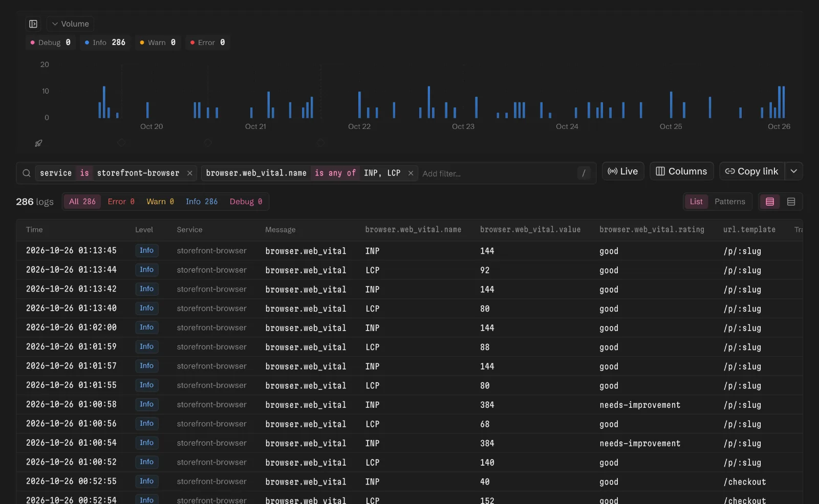Image resolution: width=819 pixels, height=504 pixels.
Task: Switch to Patterns view
Action: click(730, 202)
